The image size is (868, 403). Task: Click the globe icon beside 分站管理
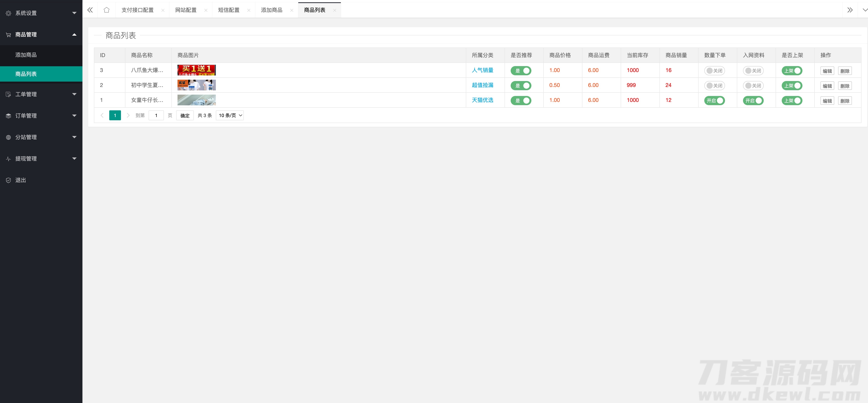(8, 137)
